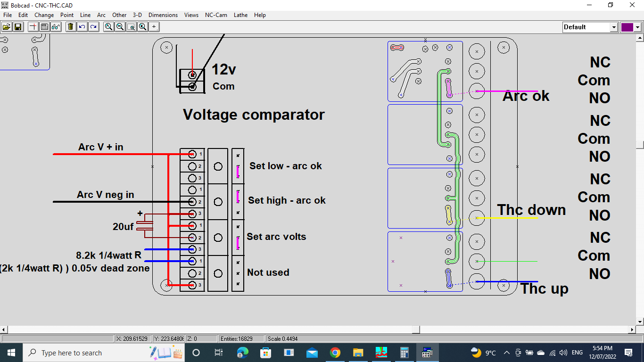The image size is (644, 362).
Task: Click the Undo arrow icon
Action: click(x=82, y=27)
